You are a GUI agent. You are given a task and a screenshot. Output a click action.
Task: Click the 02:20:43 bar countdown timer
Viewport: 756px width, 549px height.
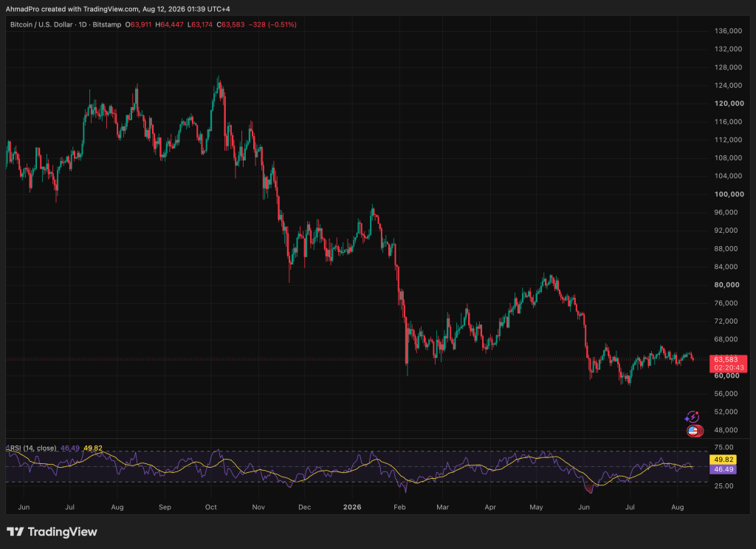pos(729,368)
